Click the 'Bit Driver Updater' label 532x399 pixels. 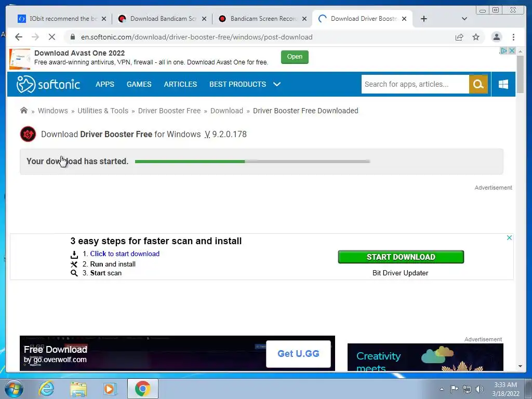(x=401, y=273)
